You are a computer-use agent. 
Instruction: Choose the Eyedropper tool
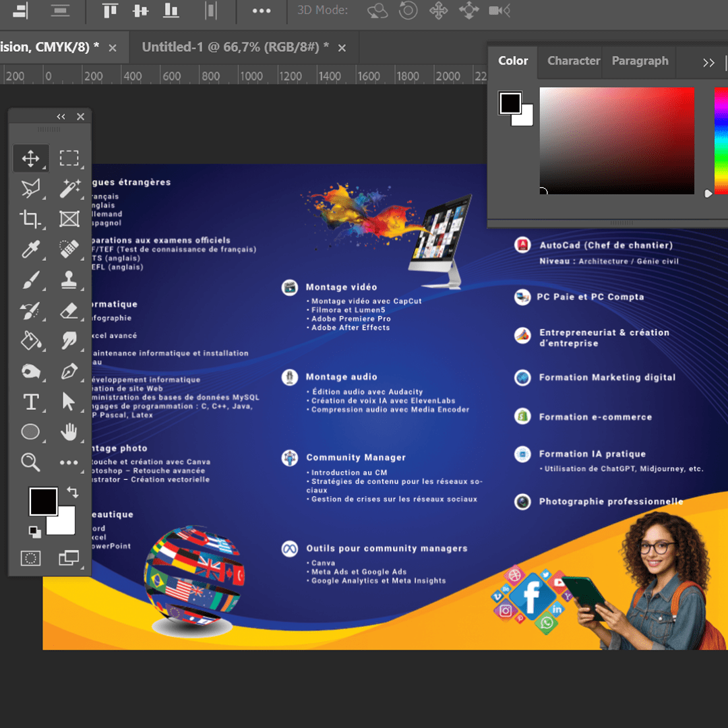point(30,249)
